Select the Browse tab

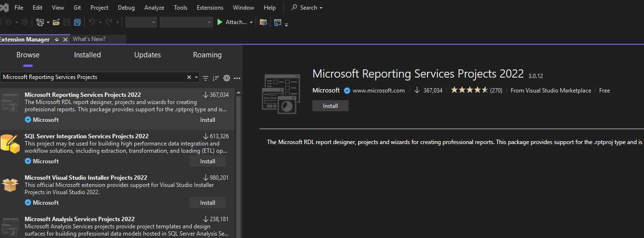click(x=28, y=55)
